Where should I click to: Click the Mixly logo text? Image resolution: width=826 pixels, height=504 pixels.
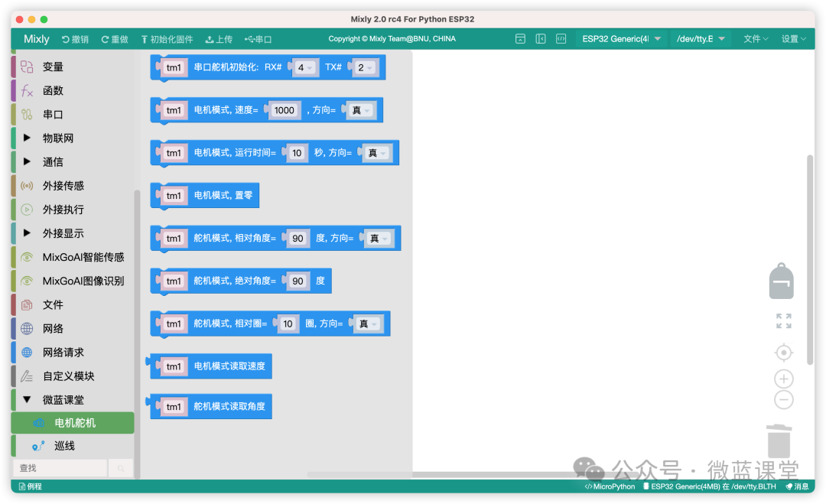pos(37,39)
